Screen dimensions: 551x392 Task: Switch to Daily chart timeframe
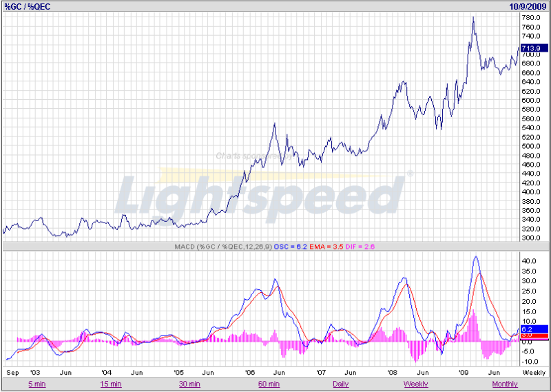pos(340,384)
